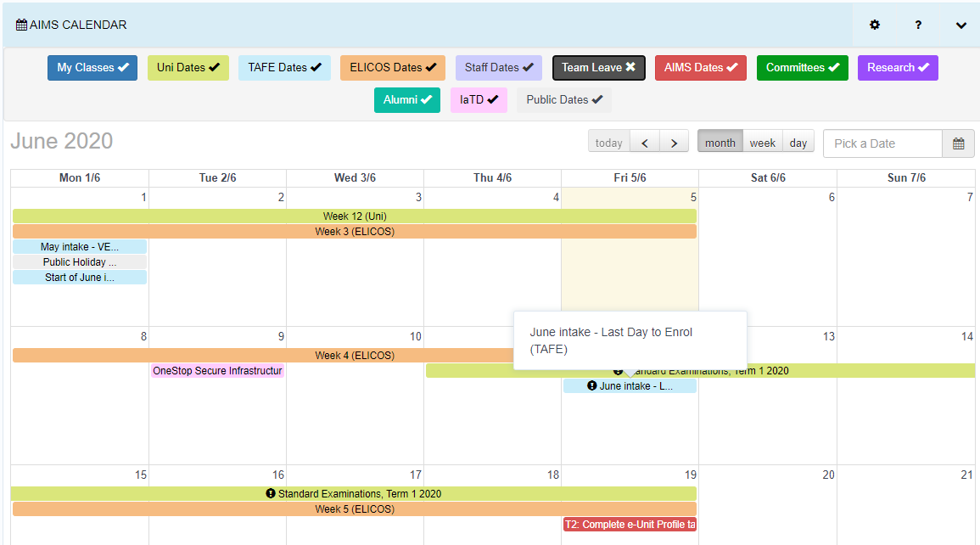980x545 pixels.
Task: Toggle My Classes calendar filter
Action: point(92,68)
